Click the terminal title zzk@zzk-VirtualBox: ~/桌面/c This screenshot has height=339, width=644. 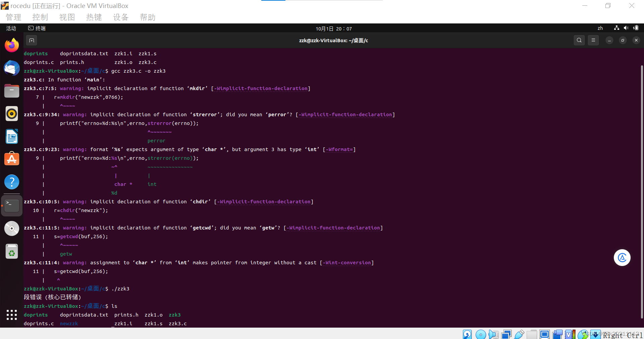click(333, 41)
